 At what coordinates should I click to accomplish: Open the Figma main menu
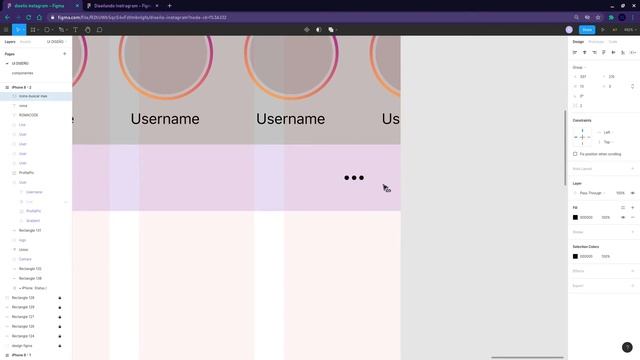click(6, 30)
